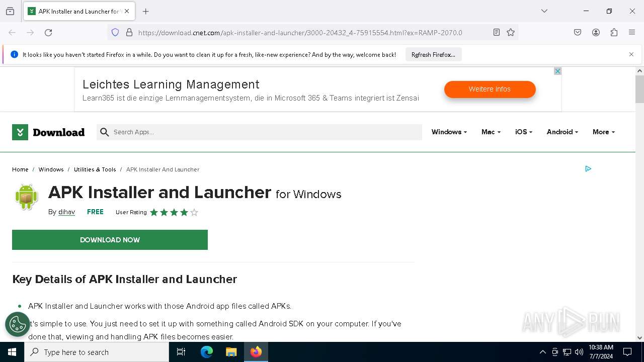Open volume control tray icon
This screenshot has height=362, width=644.
(x=579, y=352)
